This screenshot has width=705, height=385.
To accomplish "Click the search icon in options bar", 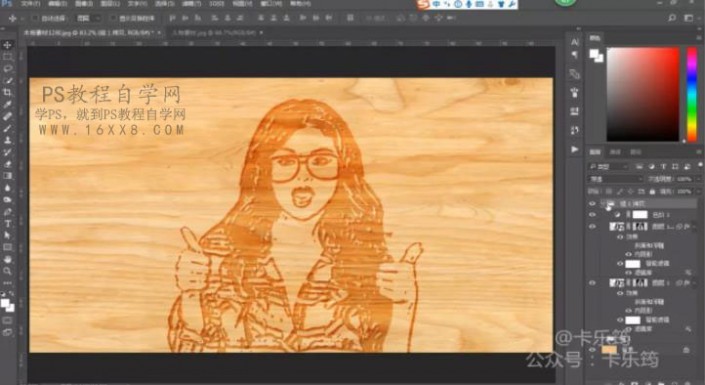I will point(672,18).
